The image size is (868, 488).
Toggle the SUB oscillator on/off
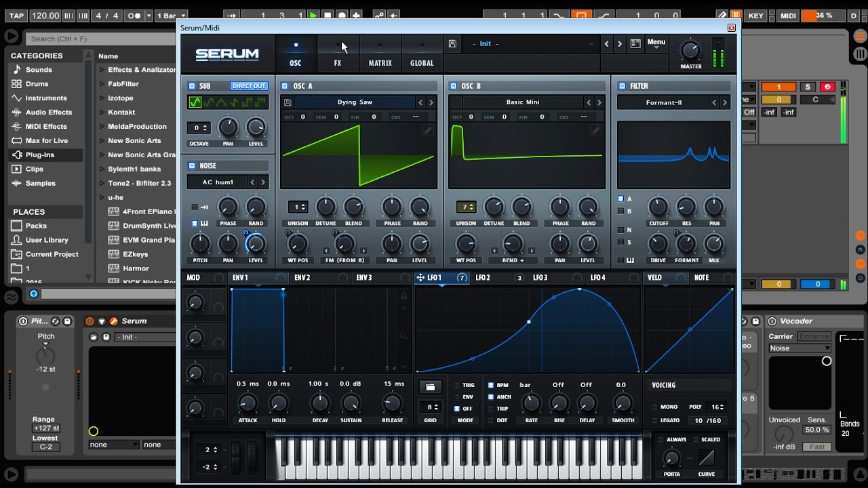[192, 86]
